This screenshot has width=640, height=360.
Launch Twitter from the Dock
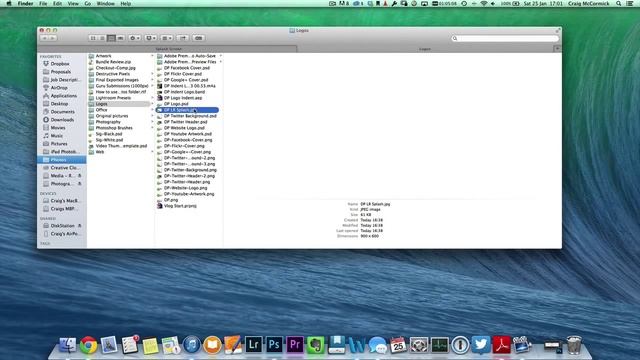point(481,345)
